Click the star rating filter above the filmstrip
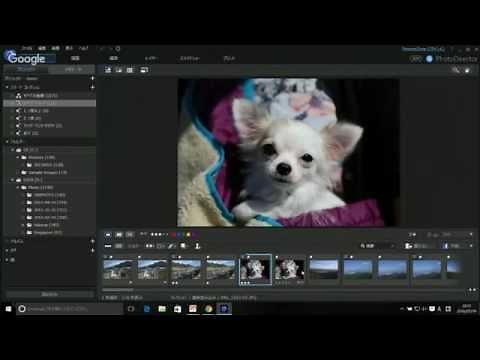The width and height of the screenshot is (480, 360). pos(159,235)
